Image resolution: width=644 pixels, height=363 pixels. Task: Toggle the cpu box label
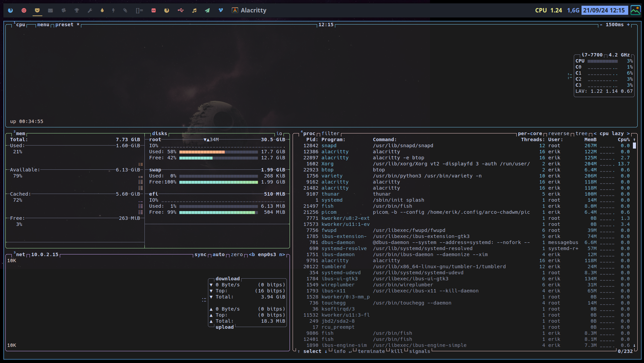20,25
